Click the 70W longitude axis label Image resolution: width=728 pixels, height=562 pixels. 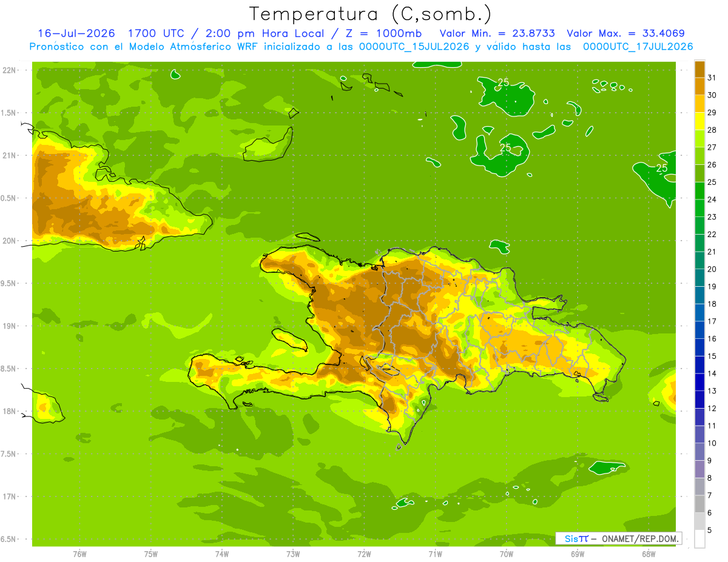click(507, 554)
